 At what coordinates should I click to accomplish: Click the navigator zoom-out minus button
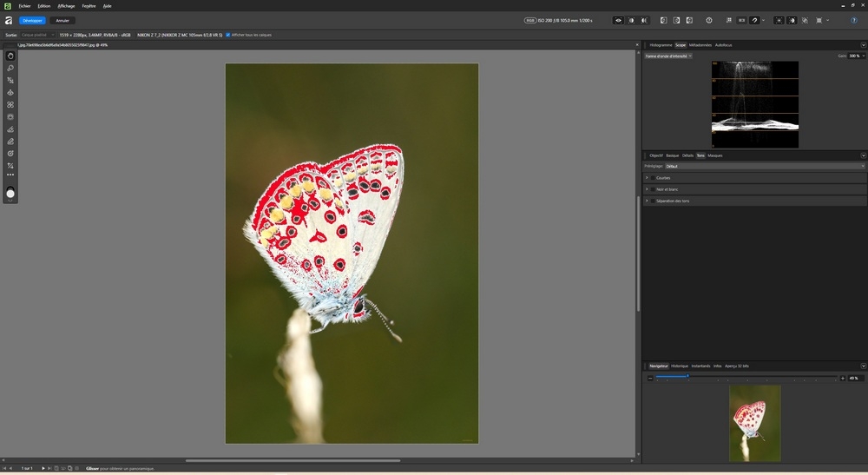tap(650, 378)
